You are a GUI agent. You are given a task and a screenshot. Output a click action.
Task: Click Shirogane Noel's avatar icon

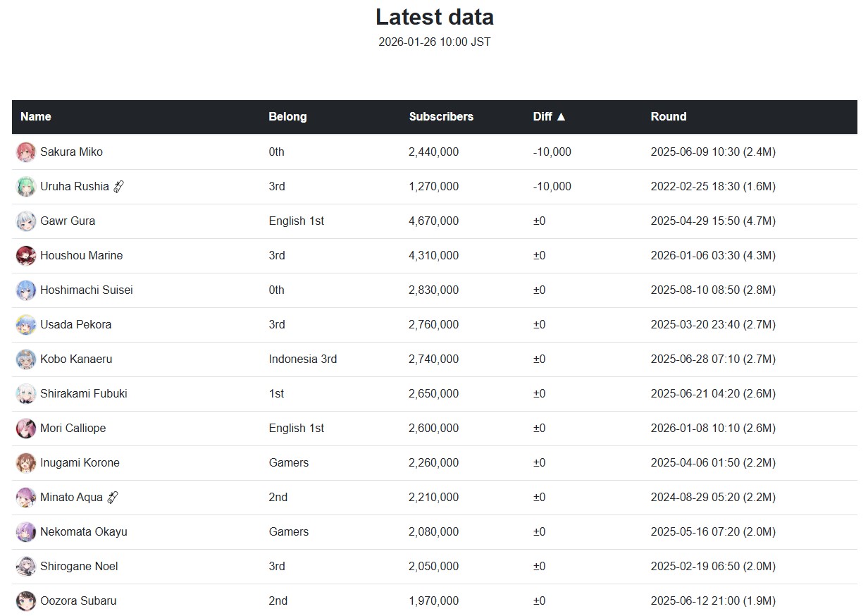[26, 567]
